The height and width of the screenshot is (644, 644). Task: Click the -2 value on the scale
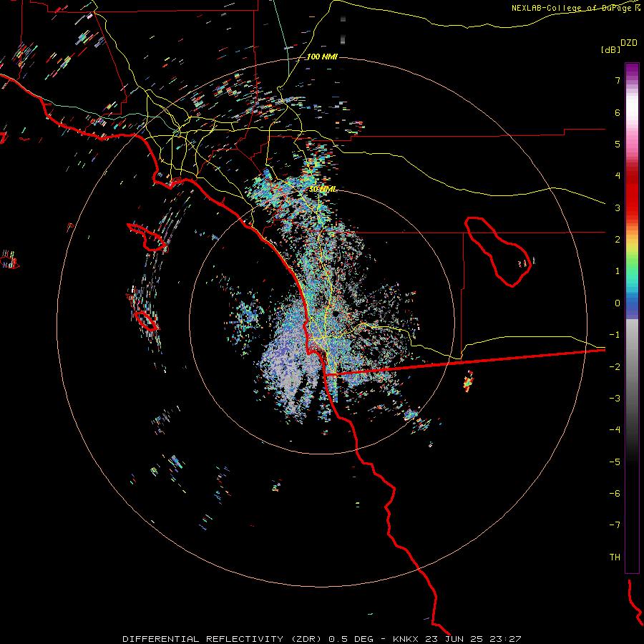coord(615,366)
